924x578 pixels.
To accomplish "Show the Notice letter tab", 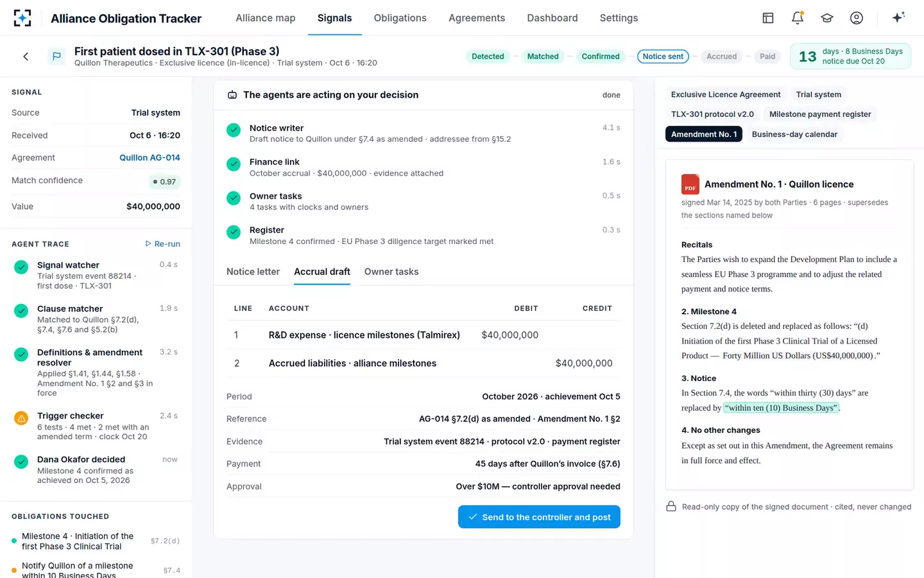I will click(253, 272).
